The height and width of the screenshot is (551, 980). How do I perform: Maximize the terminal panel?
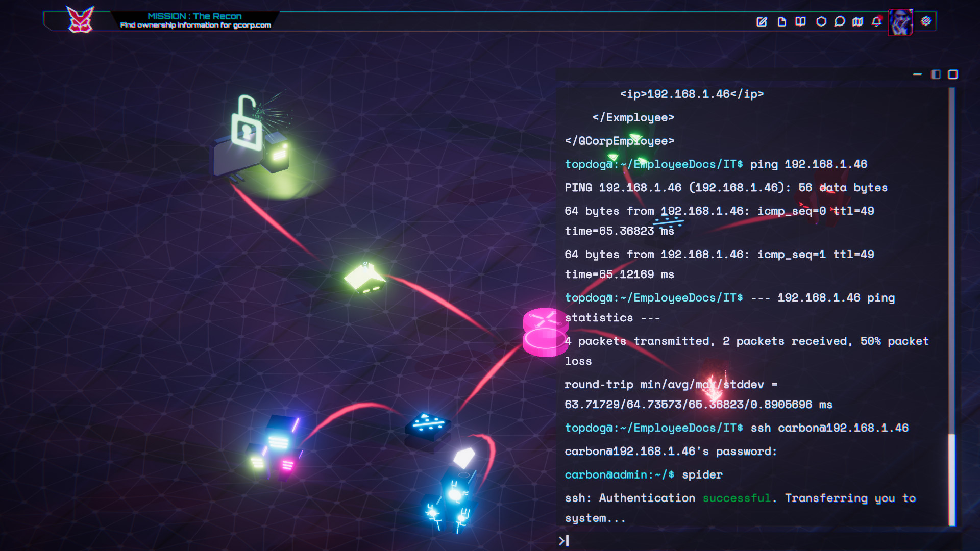(x=953, y=74)
